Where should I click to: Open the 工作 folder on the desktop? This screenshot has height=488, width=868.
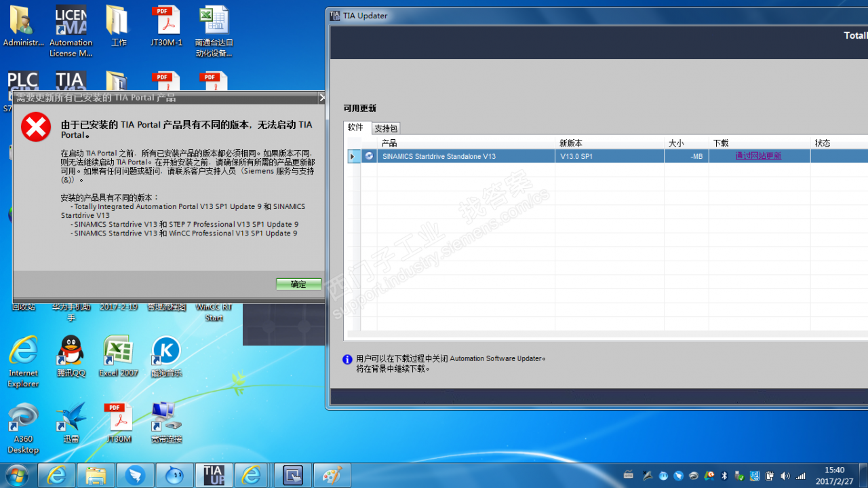[119, 27]
